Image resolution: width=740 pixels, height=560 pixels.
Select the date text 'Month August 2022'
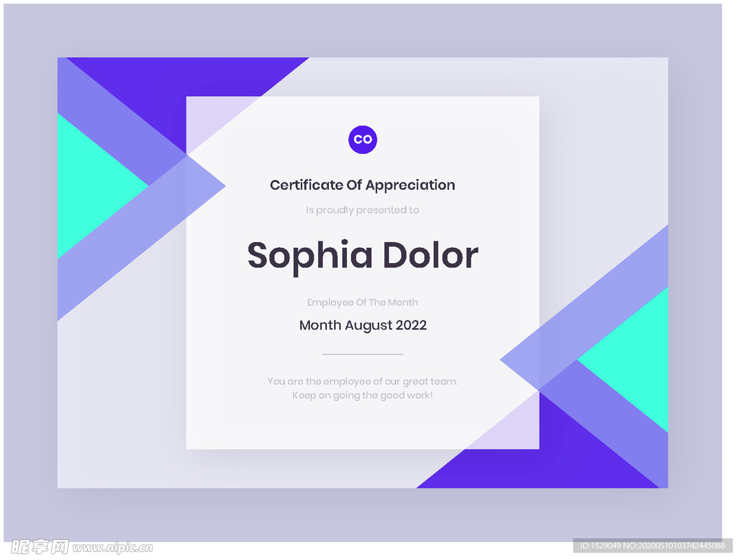coord(363,325)
